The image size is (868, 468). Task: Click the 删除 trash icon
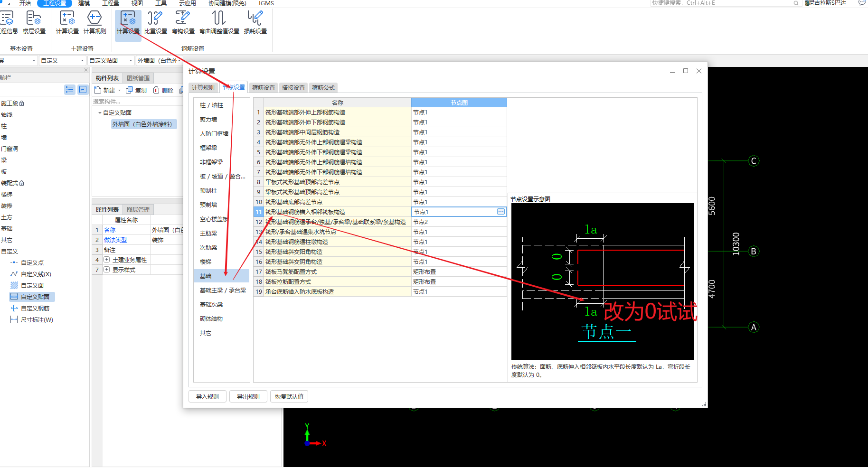[156, 90]
